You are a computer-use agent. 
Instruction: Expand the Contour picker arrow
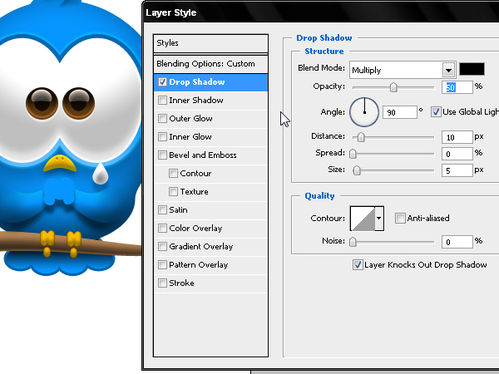coord(379,218)
